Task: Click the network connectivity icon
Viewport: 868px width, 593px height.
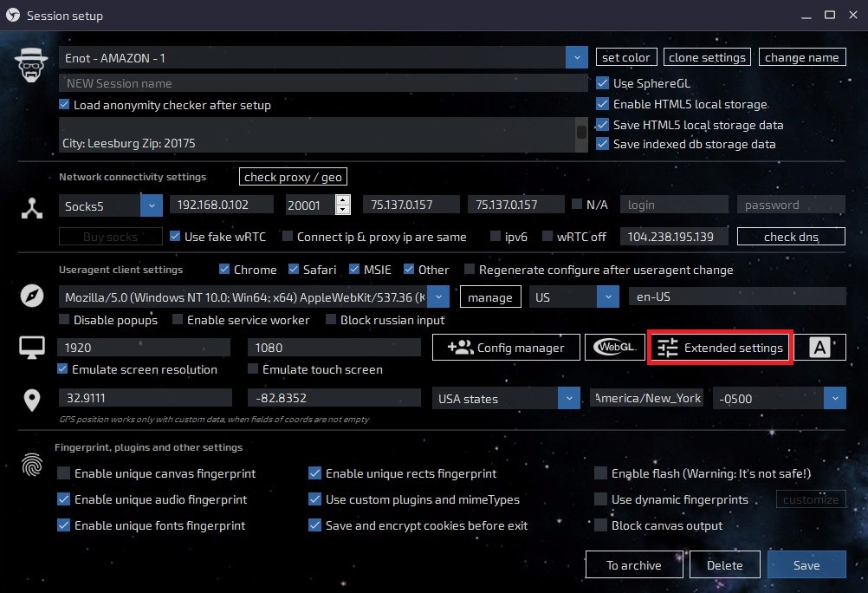Action: click(31, 208)
